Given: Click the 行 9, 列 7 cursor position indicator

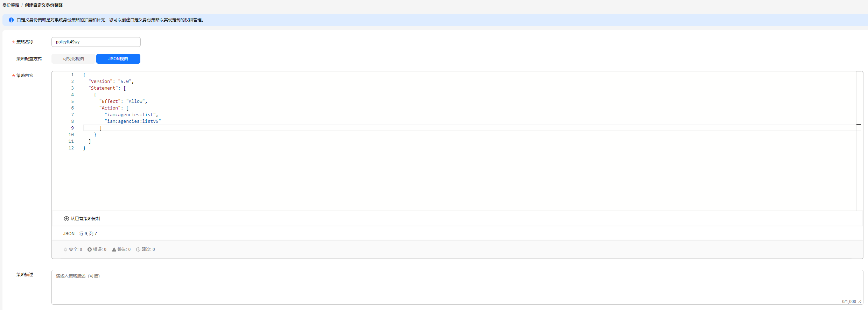Looking at the screenshot, I should [88, 234].
